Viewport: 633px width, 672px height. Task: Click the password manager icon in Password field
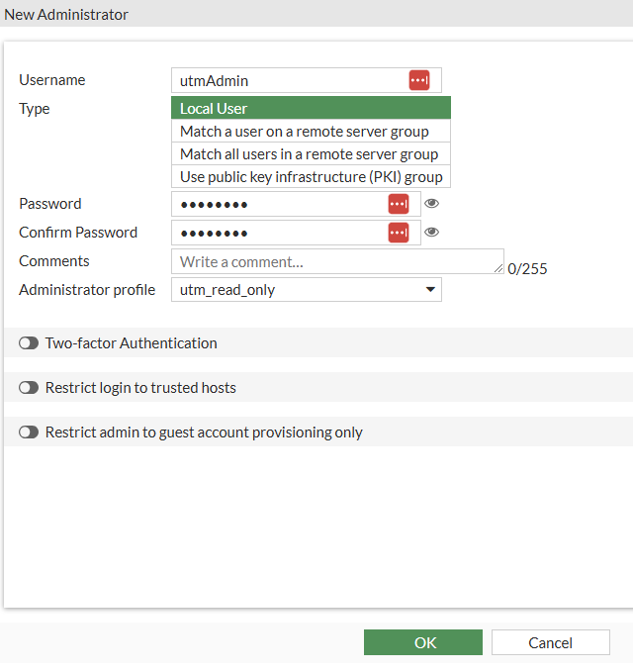point(399,204)
